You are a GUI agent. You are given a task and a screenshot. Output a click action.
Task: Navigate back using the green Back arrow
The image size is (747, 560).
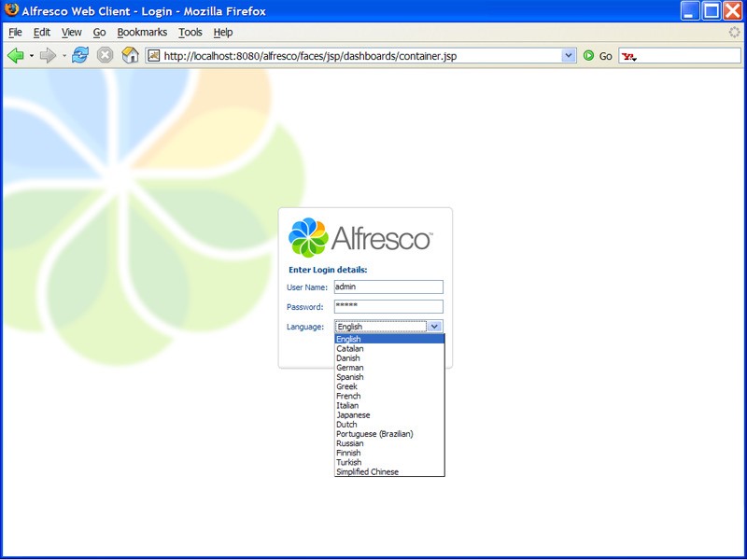(x=15, y=54)
